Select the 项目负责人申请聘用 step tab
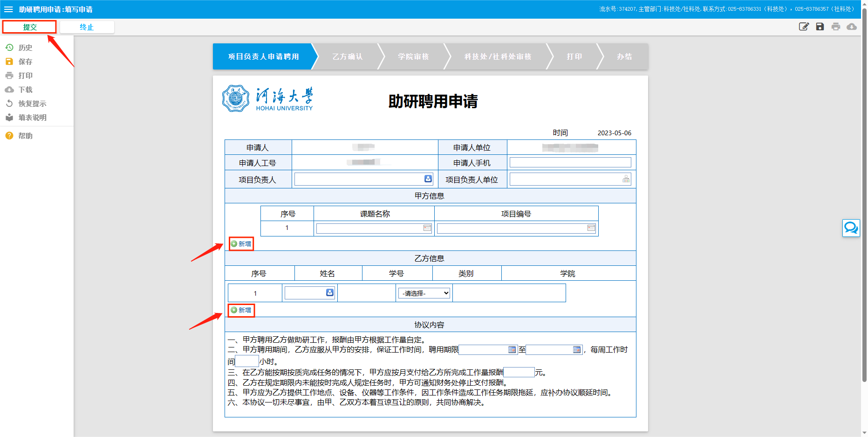Image resolution: width=868 pixels, height=437 pixels. (264, 56)
